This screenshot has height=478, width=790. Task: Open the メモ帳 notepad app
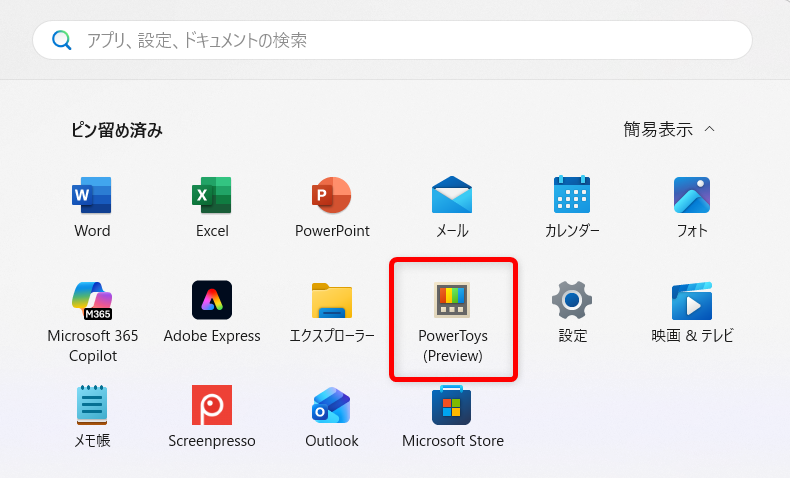coord(92,417)
